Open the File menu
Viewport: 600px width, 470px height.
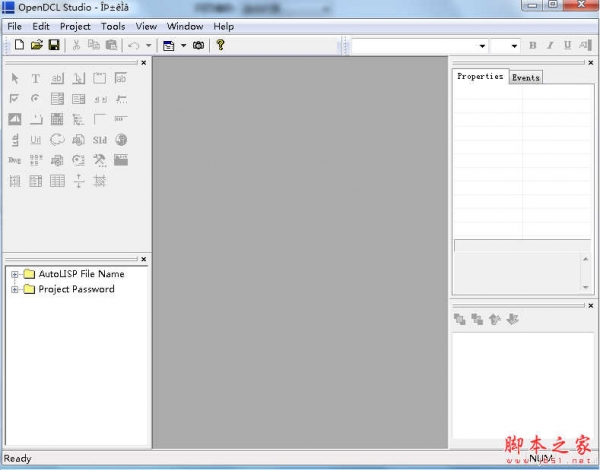pos(15,26)
